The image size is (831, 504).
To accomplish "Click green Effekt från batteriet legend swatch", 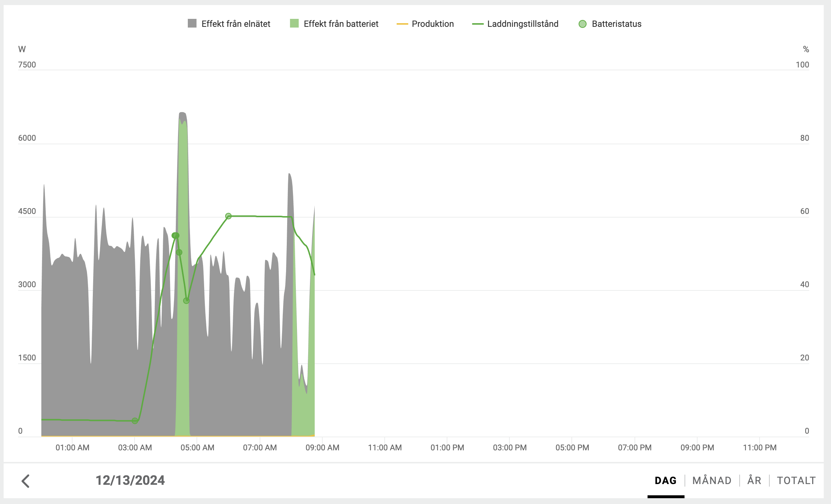I will pos(294,24).
